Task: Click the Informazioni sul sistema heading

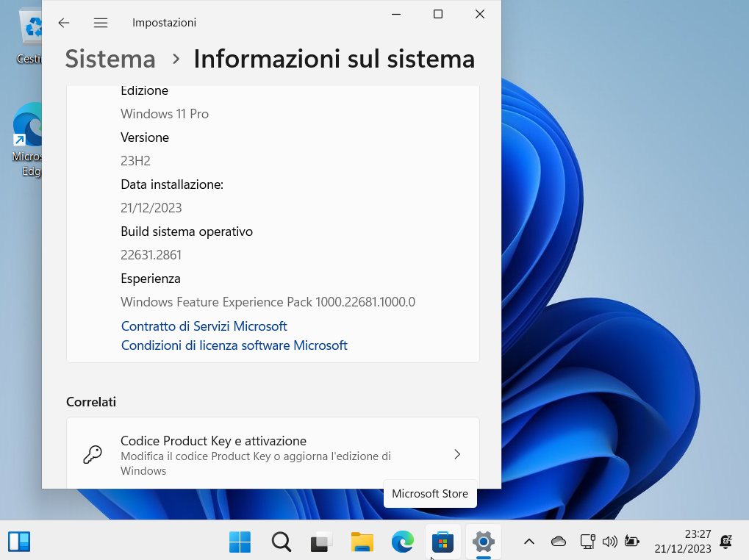Action: (x=334, y=60)
